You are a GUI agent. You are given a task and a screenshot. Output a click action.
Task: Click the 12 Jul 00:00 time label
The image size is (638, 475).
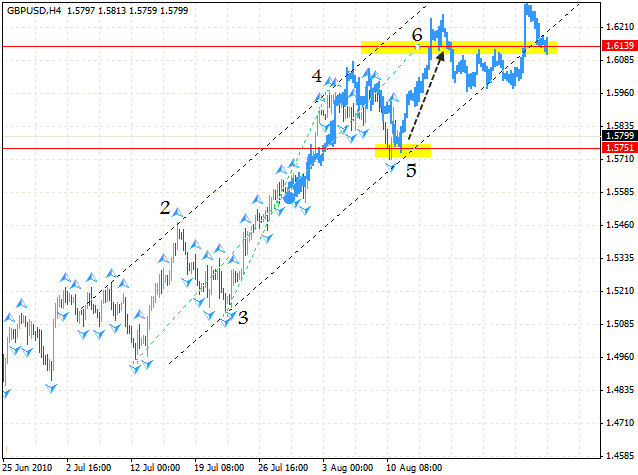[155, 468]
